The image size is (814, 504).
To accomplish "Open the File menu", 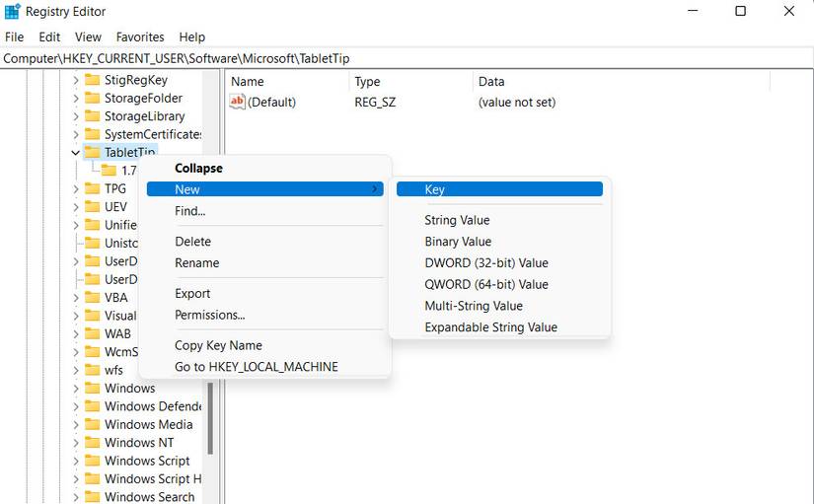I will (x=15, y=36).
